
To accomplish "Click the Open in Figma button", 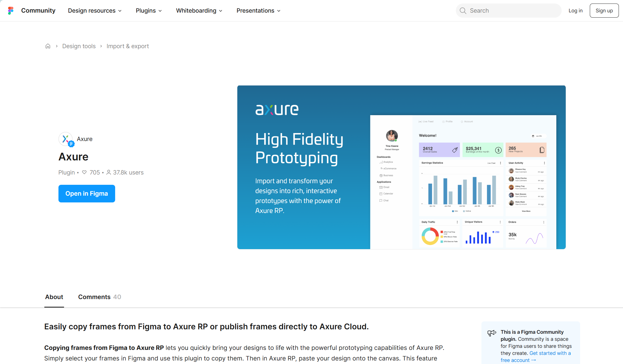I will (87, 194).
